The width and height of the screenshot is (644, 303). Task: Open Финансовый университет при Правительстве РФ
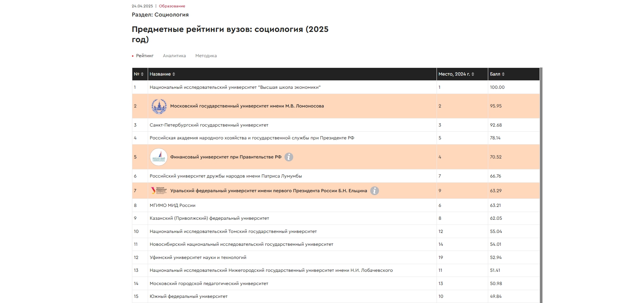[226, 157]
